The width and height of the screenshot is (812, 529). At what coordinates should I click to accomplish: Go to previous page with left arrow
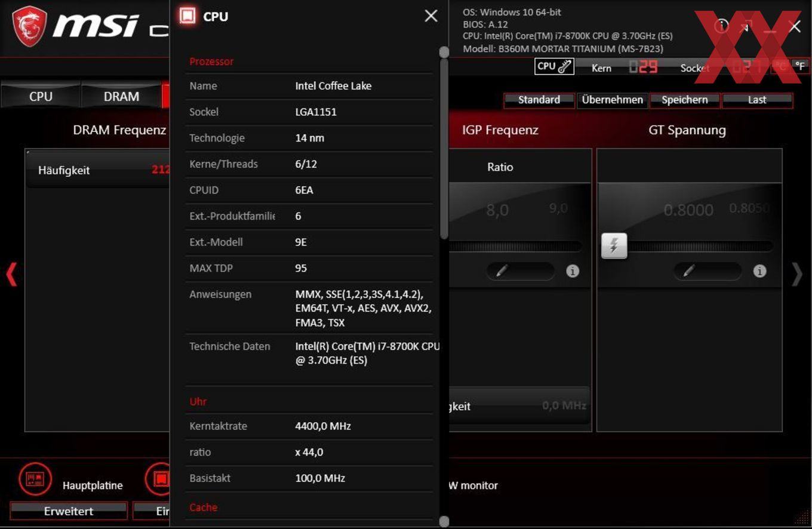click(11, 274)
